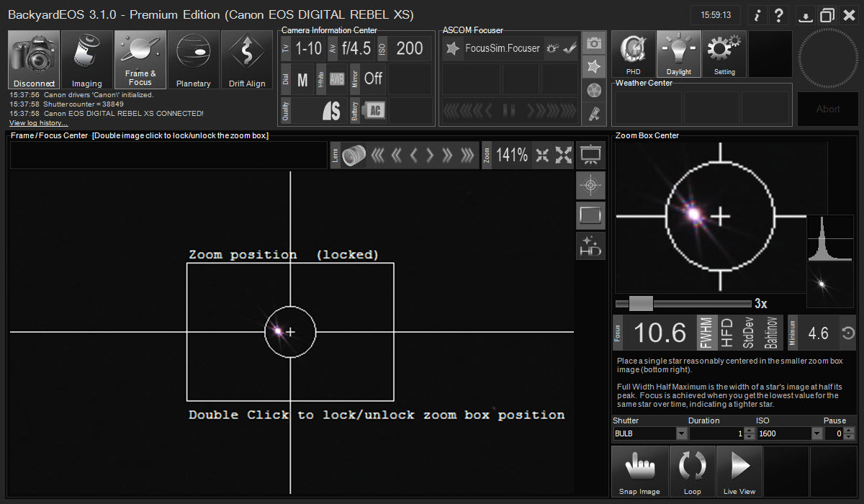Click the star icon beside FocusSim.Focuser

pos(453,49)
